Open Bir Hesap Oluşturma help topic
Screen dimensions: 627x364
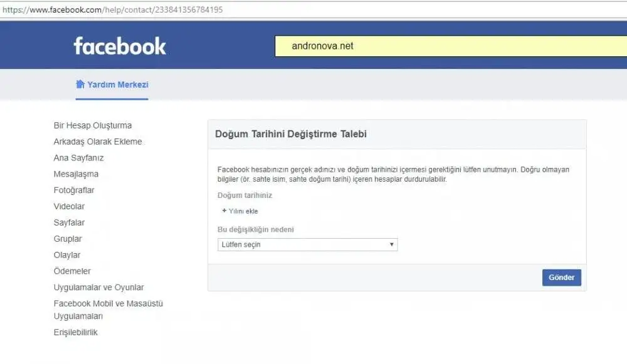pos(93,125)
